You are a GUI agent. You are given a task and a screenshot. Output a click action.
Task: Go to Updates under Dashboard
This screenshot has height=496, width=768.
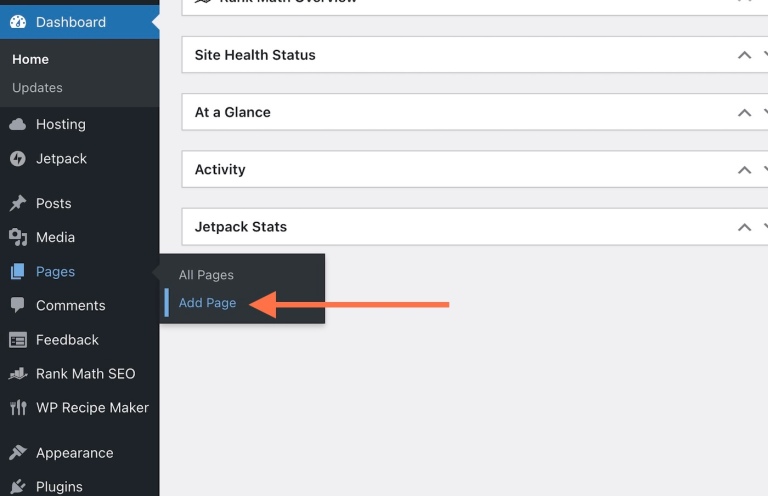[37, 88]
